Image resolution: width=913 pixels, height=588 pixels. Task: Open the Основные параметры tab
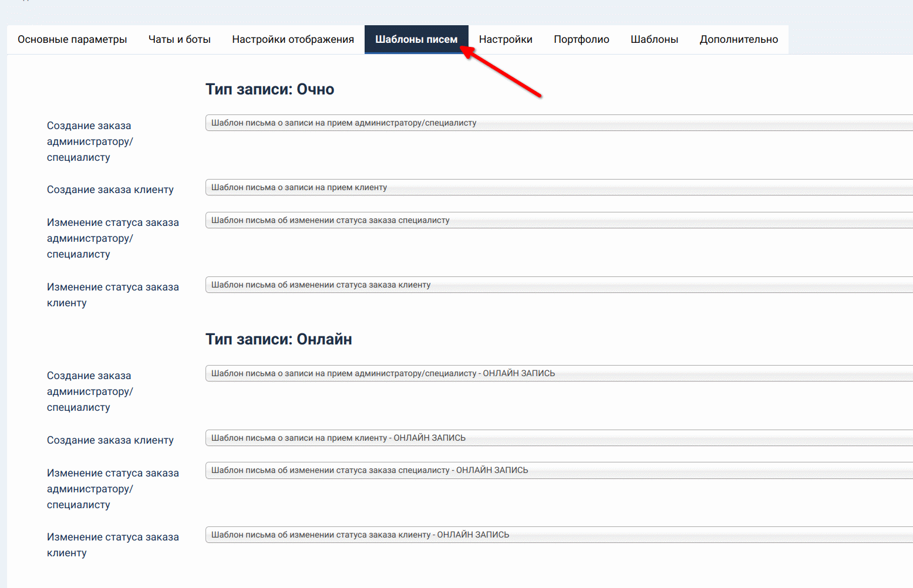tap(72, 39)
